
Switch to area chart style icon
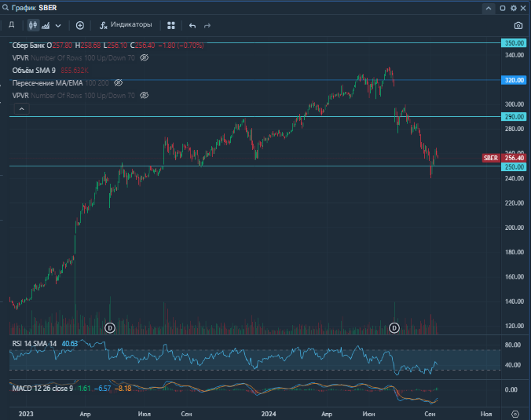[46, 25]
